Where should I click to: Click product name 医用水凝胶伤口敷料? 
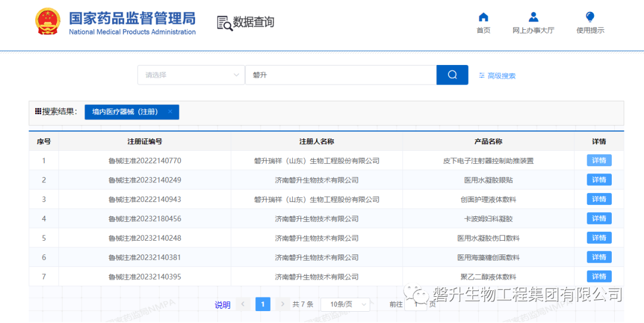click(488, 238)
